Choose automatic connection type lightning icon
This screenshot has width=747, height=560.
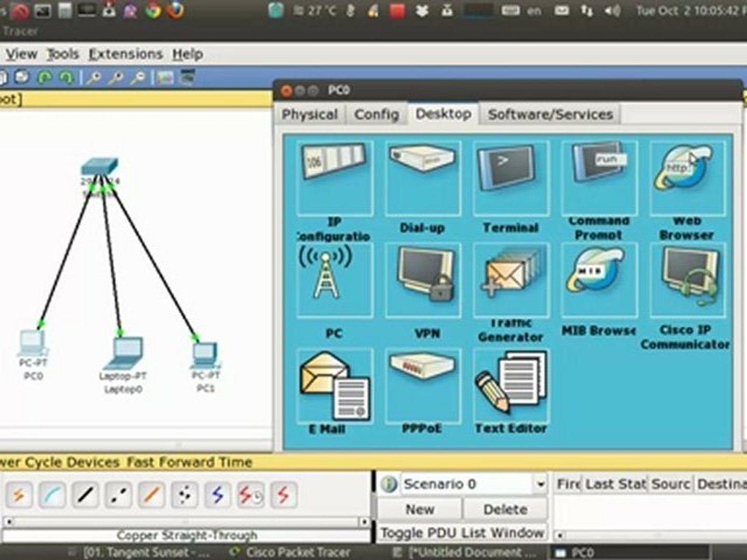19,495
